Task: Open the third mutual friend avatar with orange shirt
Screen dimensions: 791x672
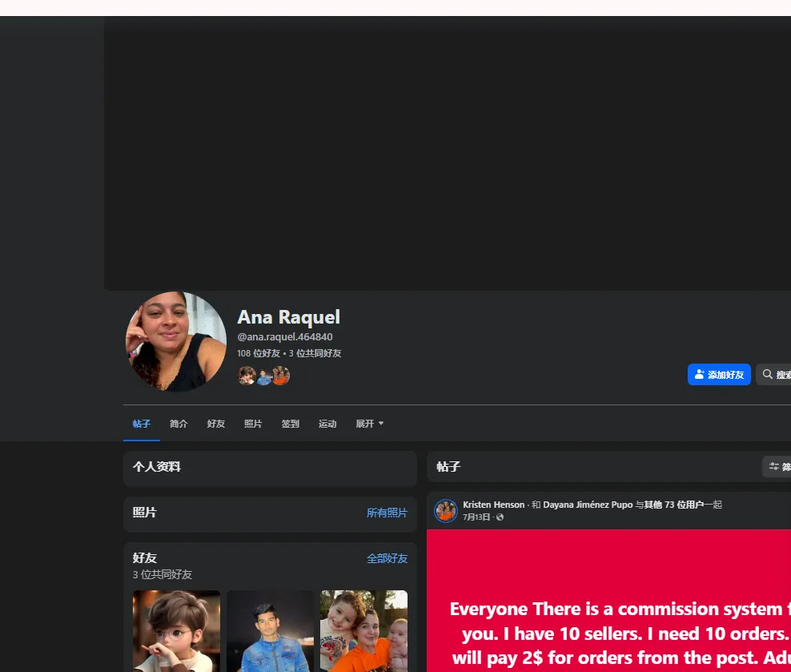Action: point(281,376)
